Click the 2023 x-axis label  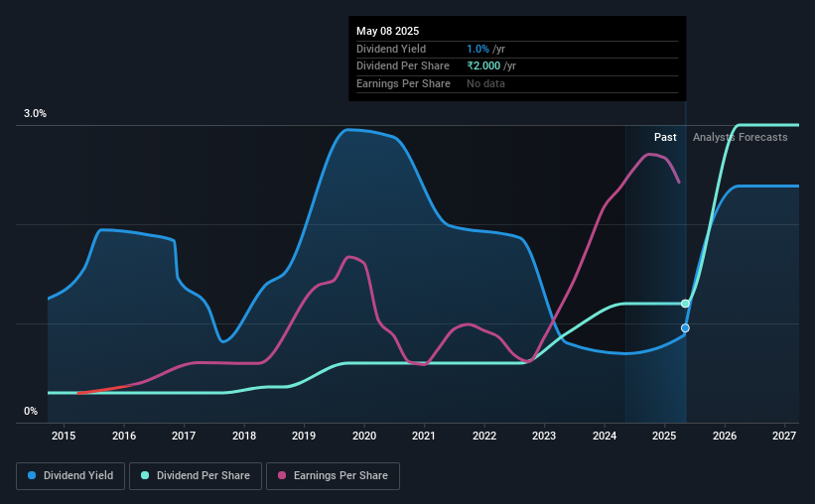(x=544, y=436)
